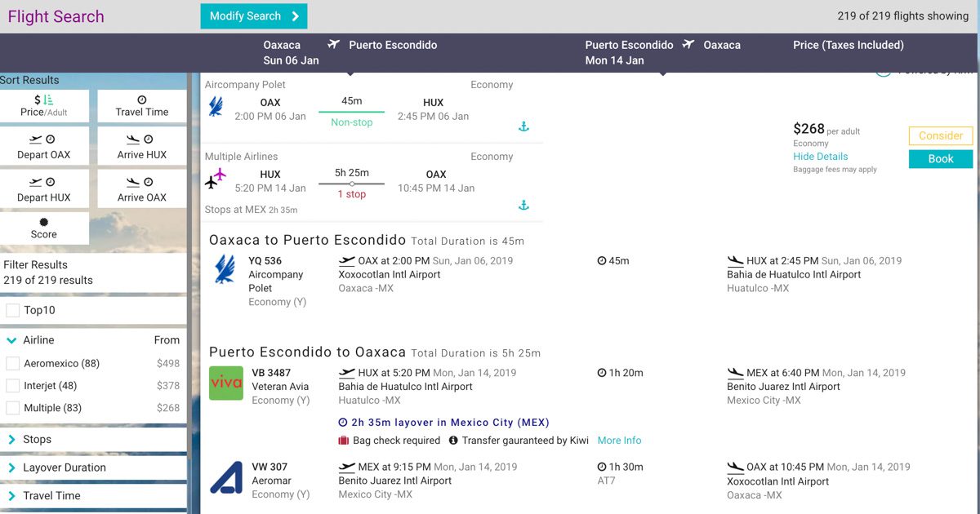This screenshot has height=514, width=980.
Task: Sort results by Travel Time
Action: (142, 106)
